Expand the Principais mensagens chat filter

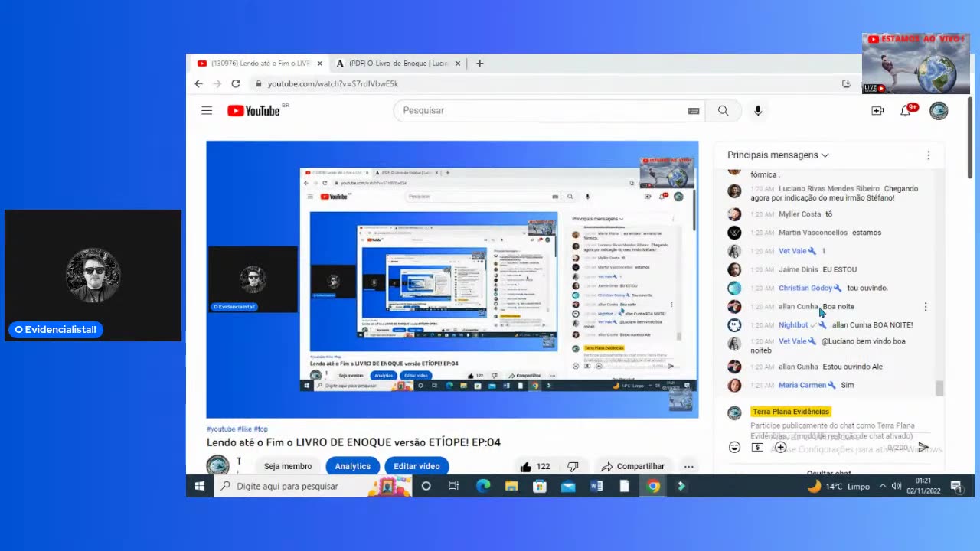(778, 155)
